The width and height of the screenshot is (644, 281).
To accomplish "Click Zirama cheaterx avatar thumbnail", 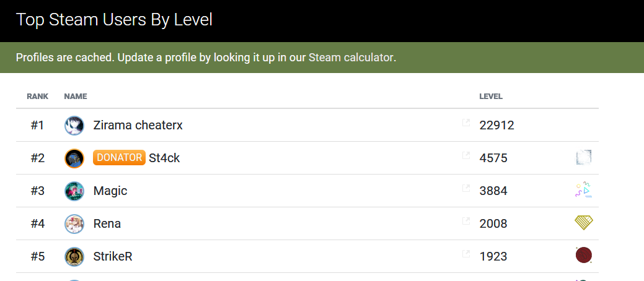I will click(74, 126).
